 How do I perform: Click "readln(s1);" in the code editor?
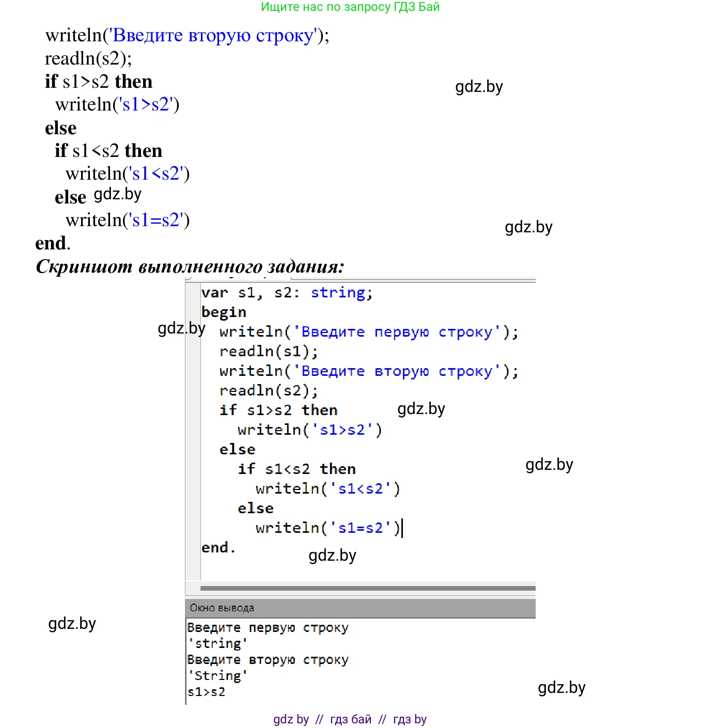[268, 352]
